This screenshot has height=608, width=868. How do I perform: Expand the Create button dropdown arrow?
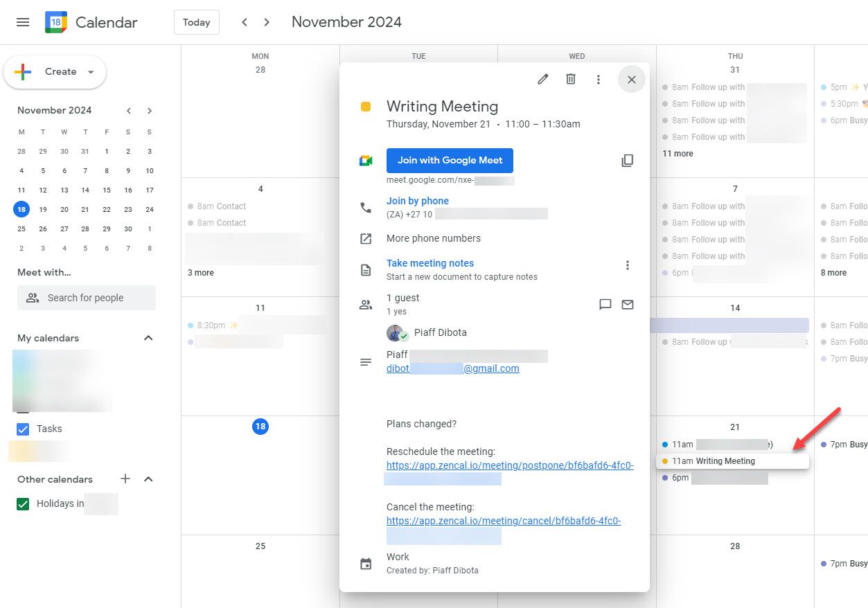pyautogui.click(x=90, y=71)
